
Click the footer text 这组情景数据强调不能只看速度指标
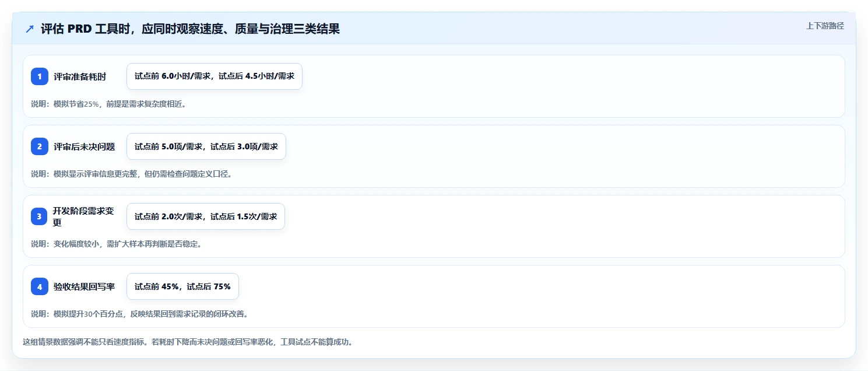pyautogui.click(x=187, y=342)
